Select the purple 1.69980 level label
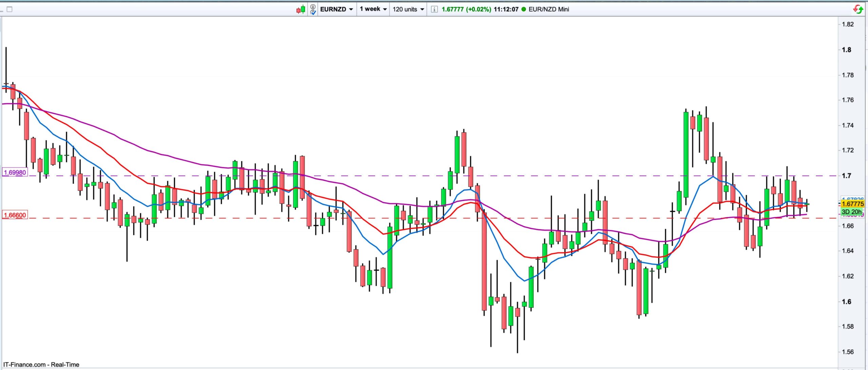The image size is (868, 370). pyautogui.click(x=15, y=172)
